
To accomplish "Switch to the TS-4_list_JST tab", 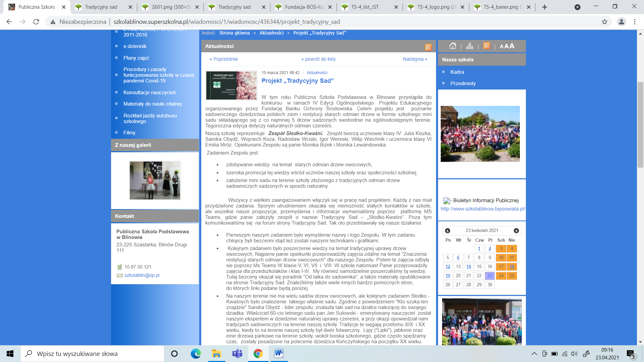I will (365, 7).
